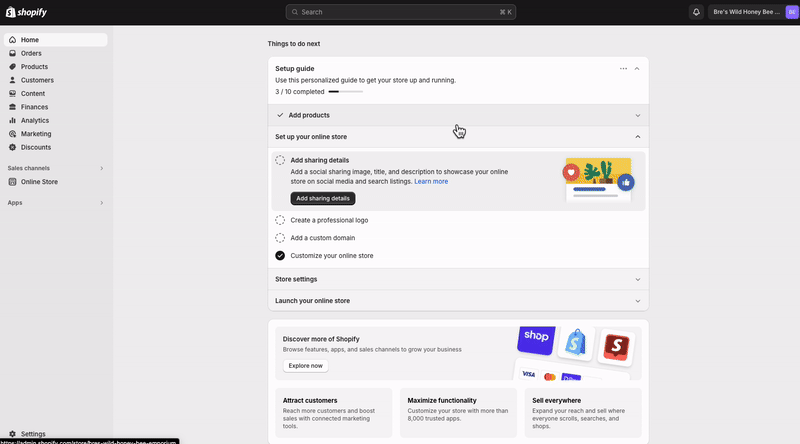Mark Create a professional logo complete
Screen dimensions: 800x444
pos(280,220)
